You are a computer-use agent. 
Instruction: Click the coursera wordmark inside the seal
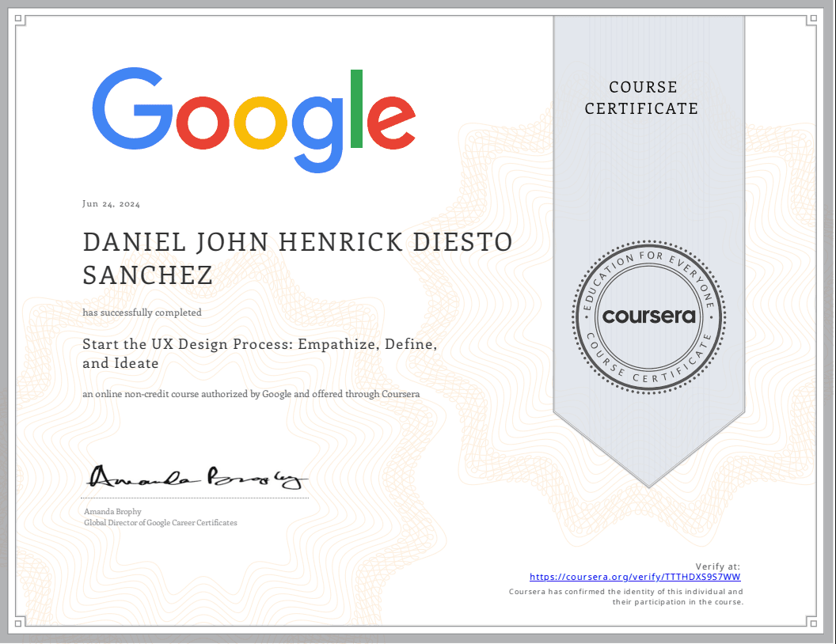coord(649,316)
